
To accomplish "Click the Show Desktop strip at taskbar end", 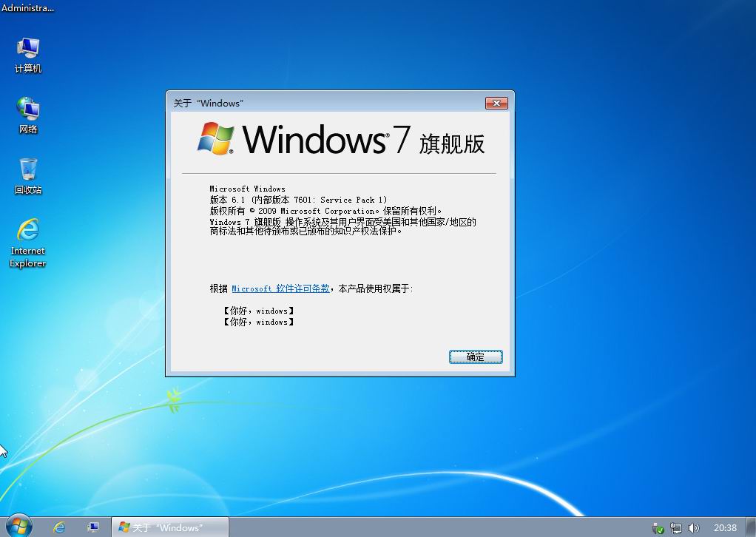I will (x=751, y=527).
